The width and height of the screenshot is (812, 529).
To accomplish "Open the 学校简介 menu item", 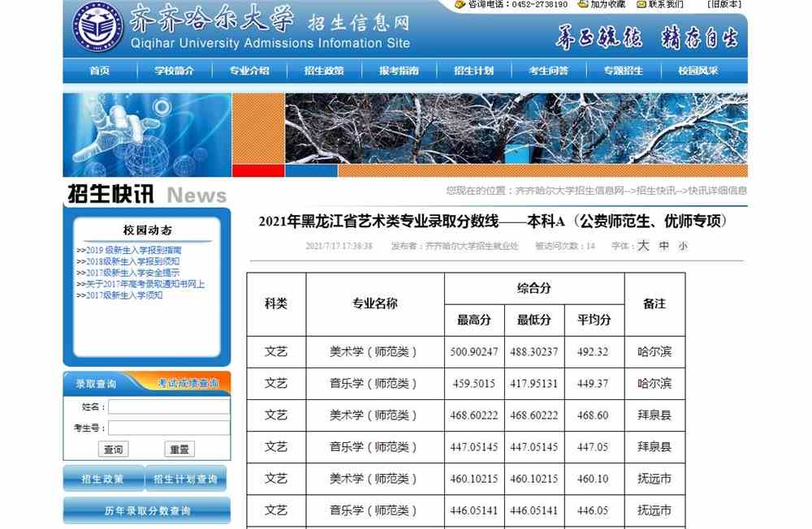I will (175, 71).
